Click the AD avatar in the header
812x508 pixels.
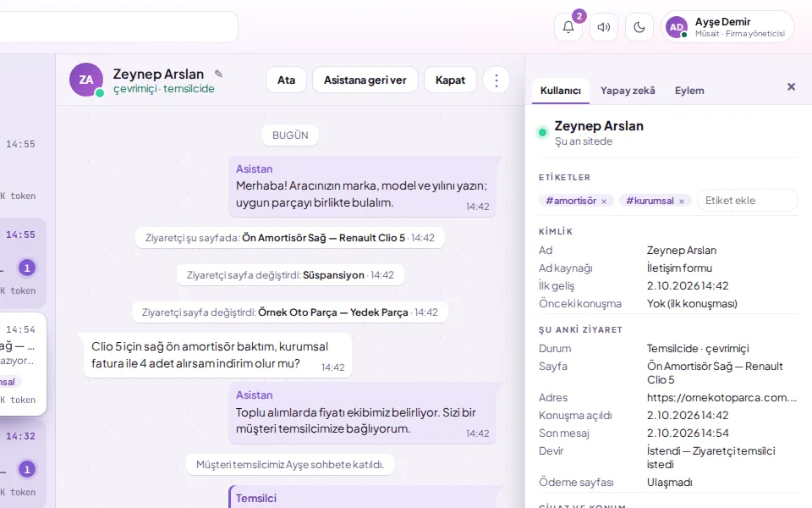677,27
